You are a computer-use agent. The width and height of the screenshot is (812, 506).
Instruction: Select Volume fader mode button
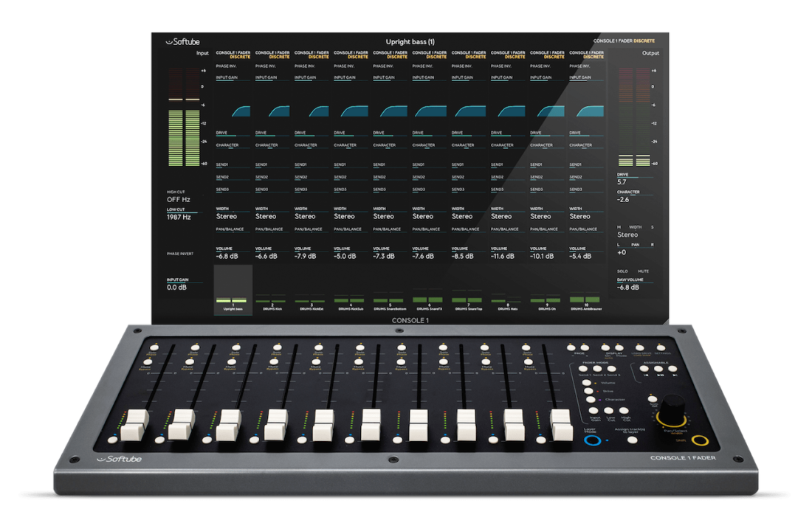[587, 383]
